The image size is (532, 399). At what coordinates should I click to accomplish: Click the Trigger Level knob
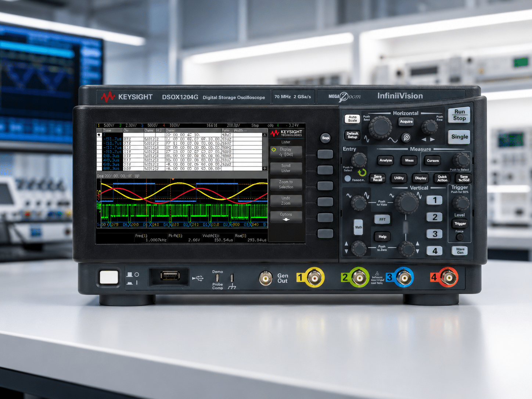461,203
